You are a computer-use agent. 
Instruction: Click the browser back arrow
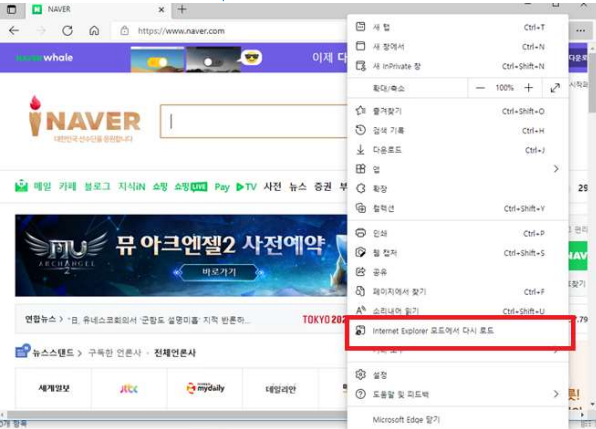tap(14, 31)
